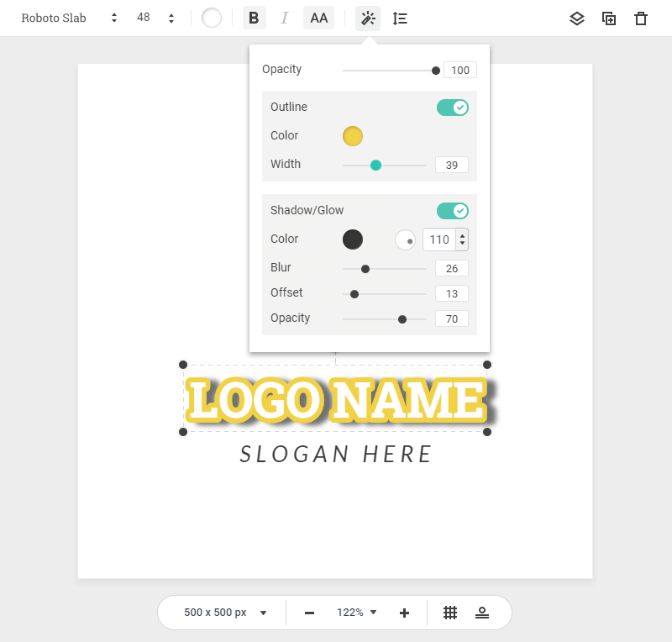The height and width of the screenshot is (642, 672).
Task: Select the SLOGAN HERE text on canvas
Action: pyautogui.click(x=336, y=455)
